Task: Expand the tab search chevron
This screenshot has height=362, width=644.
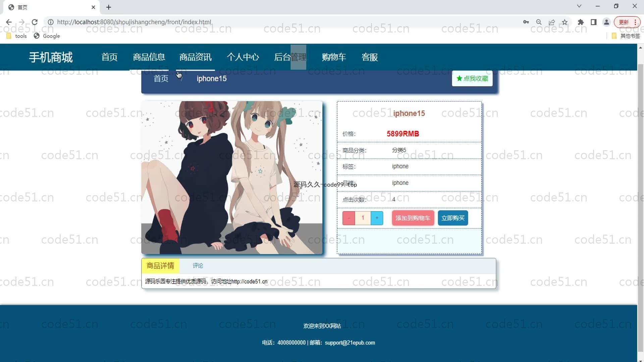Action: (579, 6)
